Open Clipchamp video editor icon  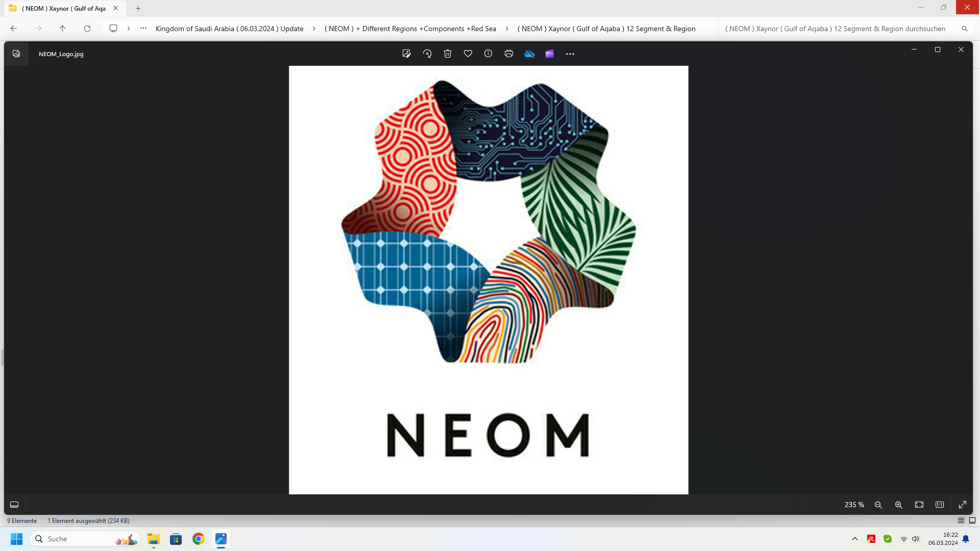(550, 54)
